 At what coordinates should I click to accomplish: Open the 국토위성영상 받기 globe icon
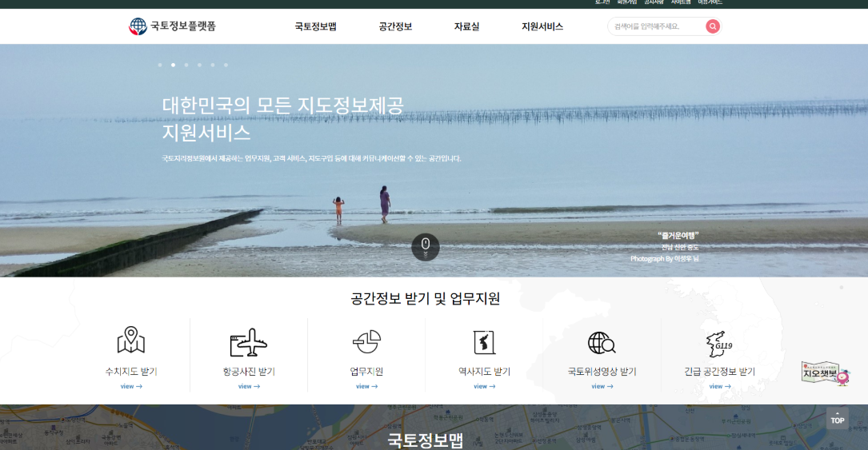(601, 342)
